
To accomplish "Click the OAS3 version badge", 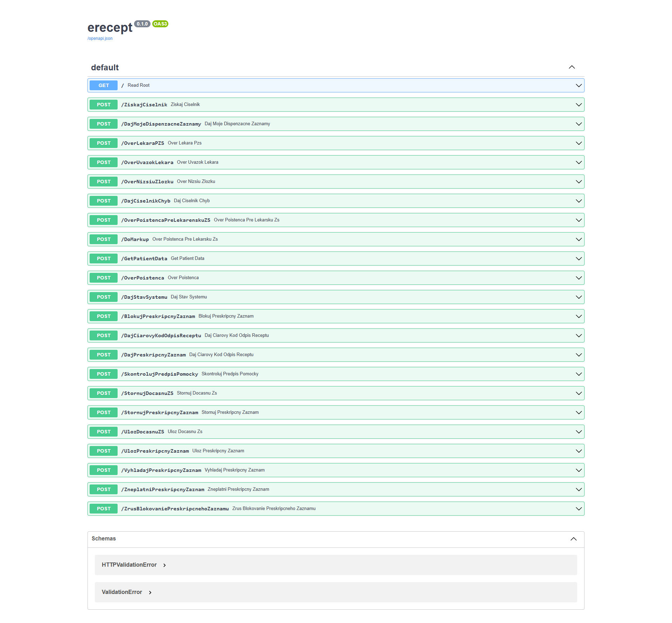I will coord(160,24).
